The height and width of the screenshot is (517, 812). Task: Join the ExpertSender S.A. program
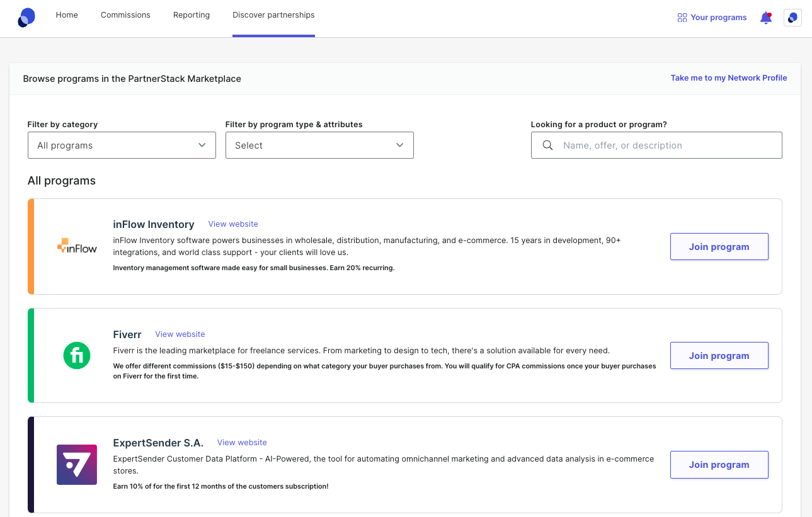[x=719, y=465]
